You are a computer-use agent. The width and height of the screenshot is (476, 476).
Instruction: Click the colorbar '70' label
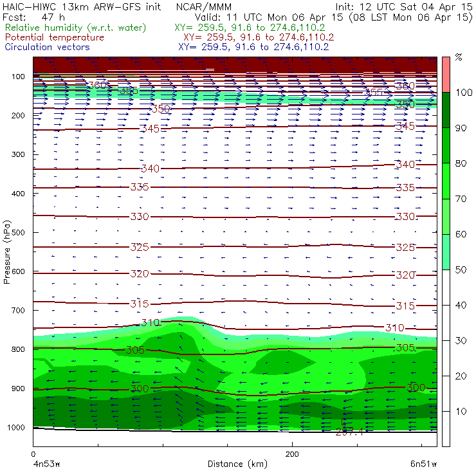pos(461,199)
